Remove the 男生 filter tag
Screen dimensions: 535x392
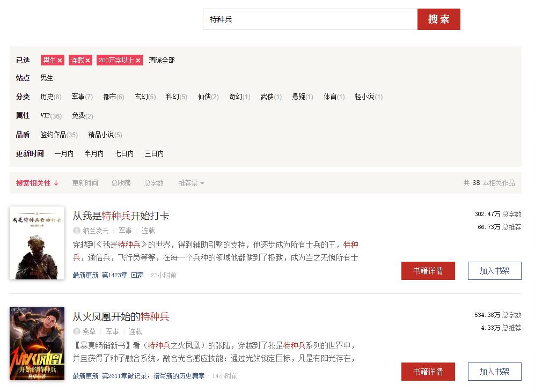coord(60,60)
